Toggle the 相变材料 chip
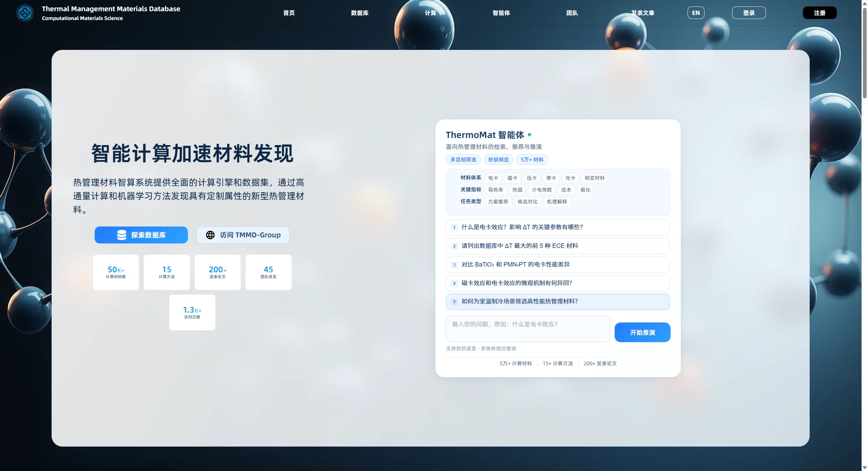 (594, 178)
